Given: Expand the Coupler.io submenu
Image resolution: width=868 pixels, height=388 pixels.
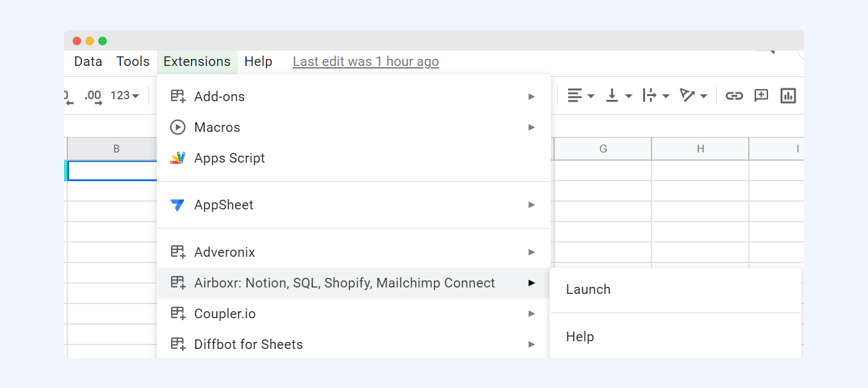Looking at the screenshot, I should [354, 314].
